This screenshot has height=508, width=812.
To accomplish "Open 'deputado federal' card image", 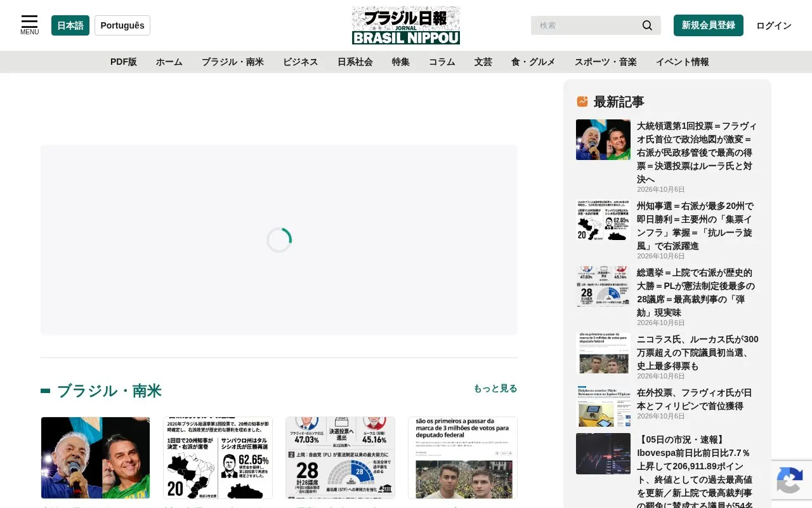I will pyautogui.click(x=462, y=458).
